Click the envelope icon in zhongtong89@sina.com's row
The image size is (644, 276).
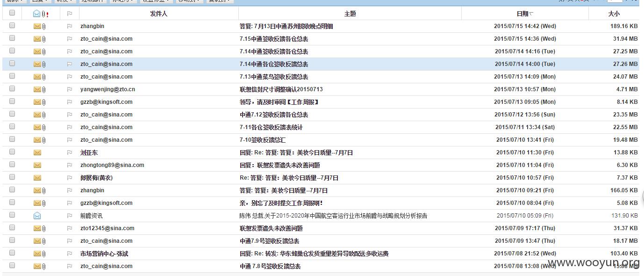point(37,165)
